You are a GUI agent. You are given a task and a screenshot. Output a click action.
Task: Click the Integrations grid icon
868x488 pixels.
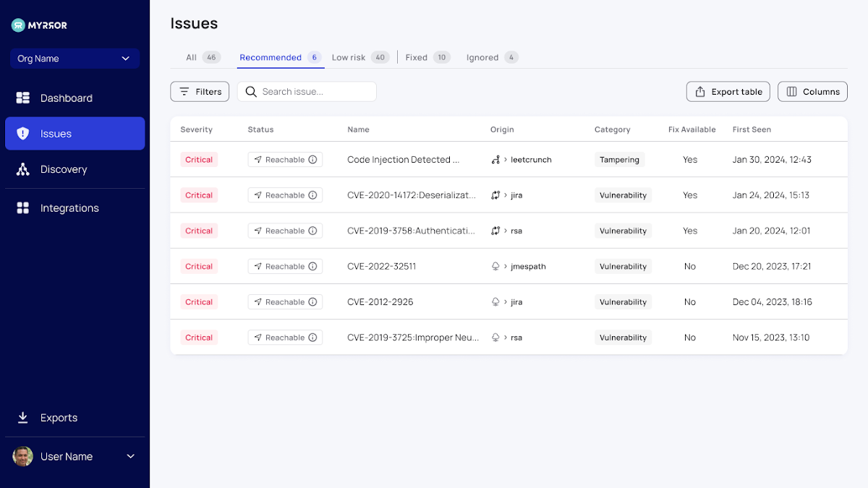coord(23,208)
